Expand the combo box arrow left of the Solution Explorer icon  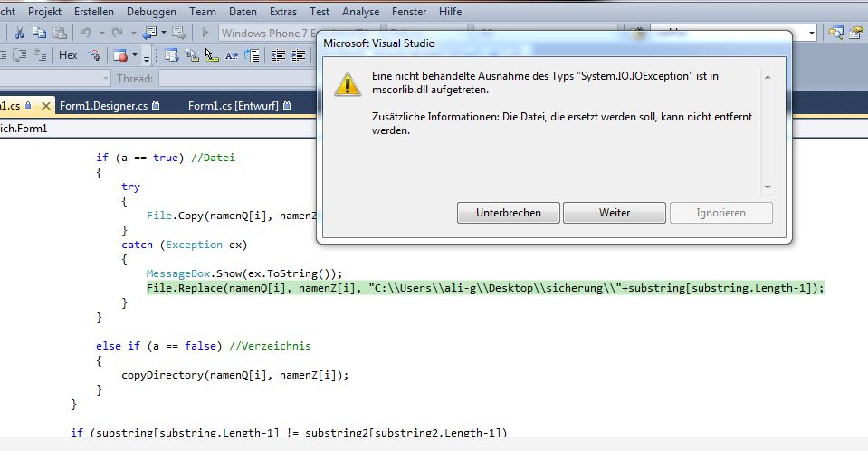pyautogui.click(x=812, y=34)
